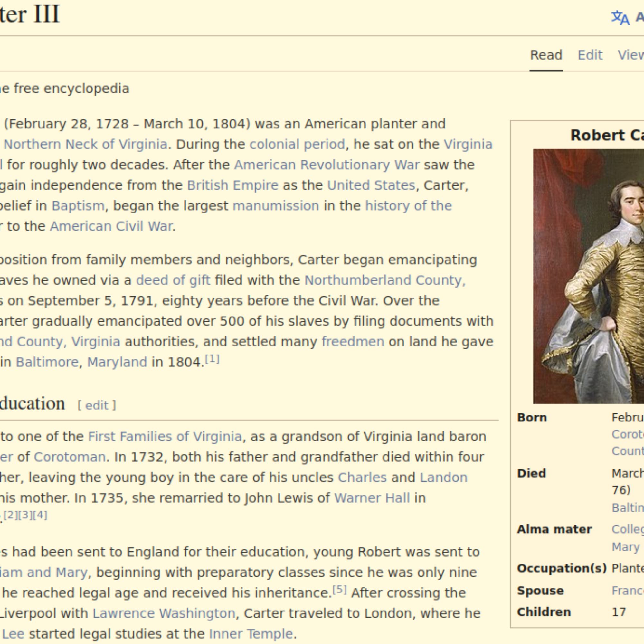Click the 'Children' infobox label
The image size is (644, 644).
(x=544, y=612)
